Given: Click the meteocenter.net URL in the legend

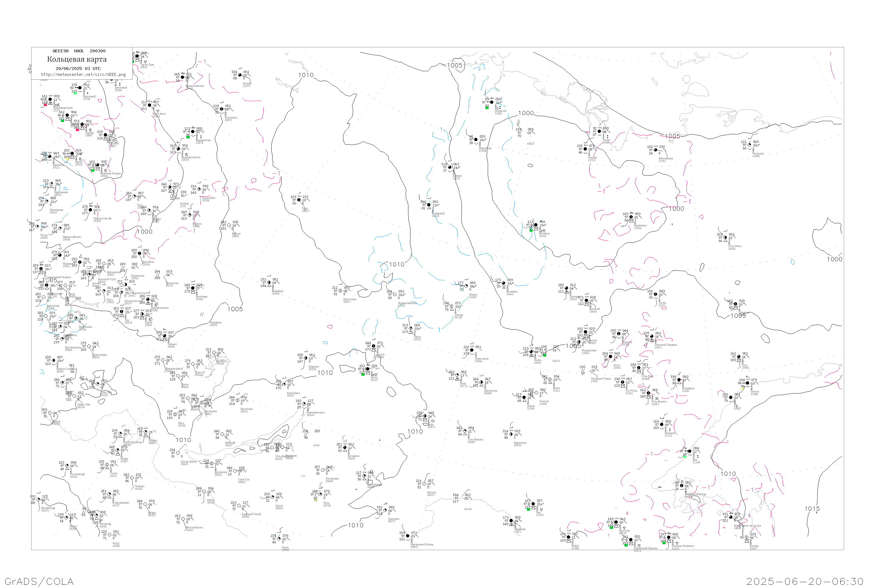Looking at the screenshot, I should pos(83,75).
